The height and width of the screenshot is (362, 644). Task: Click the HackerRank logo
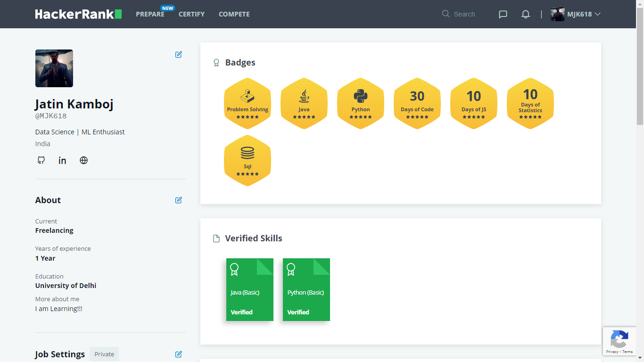coord(78,14)
